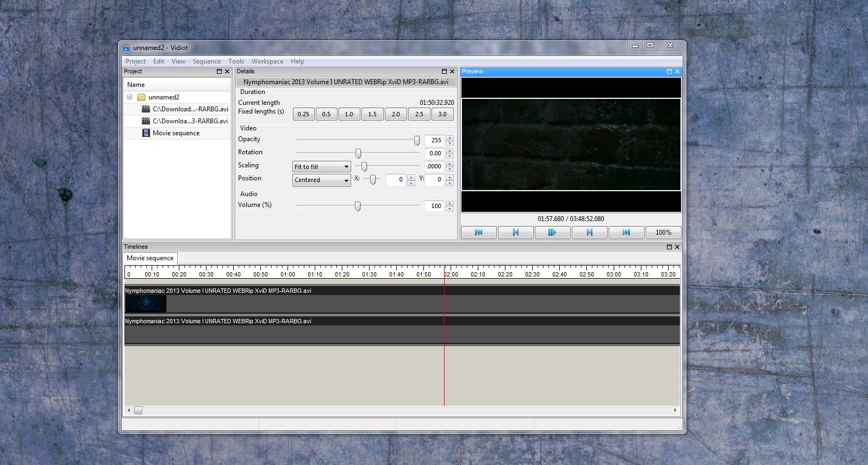
Task: Click the Scaling slider handle
Action: coord(364,167)
